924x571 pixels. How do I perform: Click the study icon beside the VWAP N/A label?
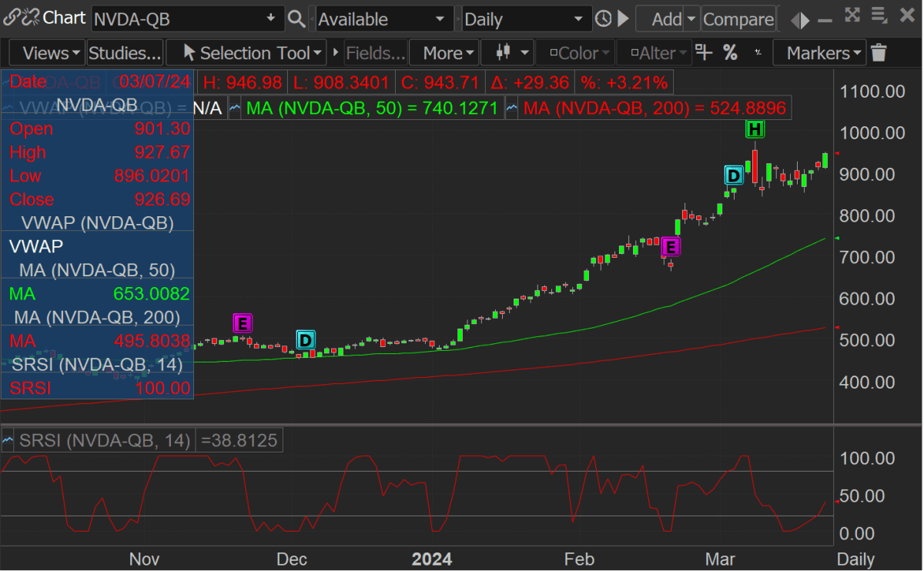(8, 109)
